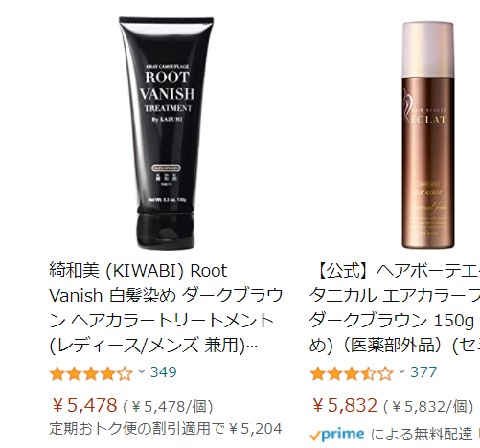Expand rating breakdown chevron beside 377
480x448 pixels.
(x=401, y=371)
